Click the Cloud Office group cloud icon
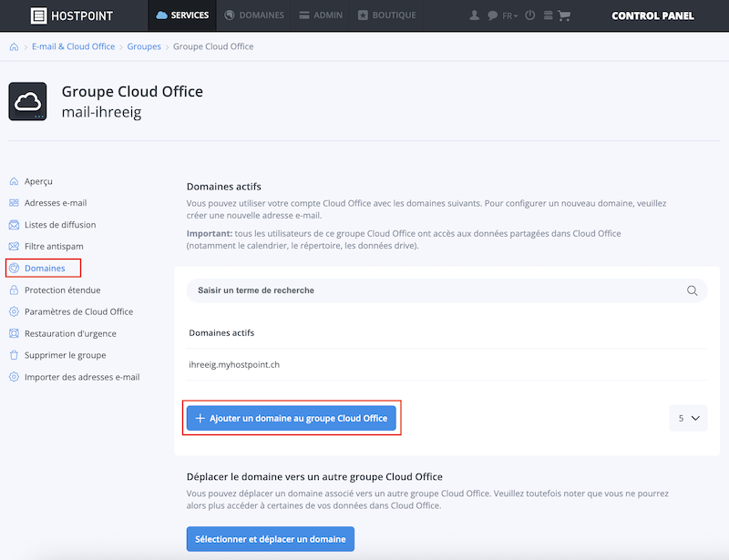The width and height of the screenshot is (729, 560). point(27,101)
